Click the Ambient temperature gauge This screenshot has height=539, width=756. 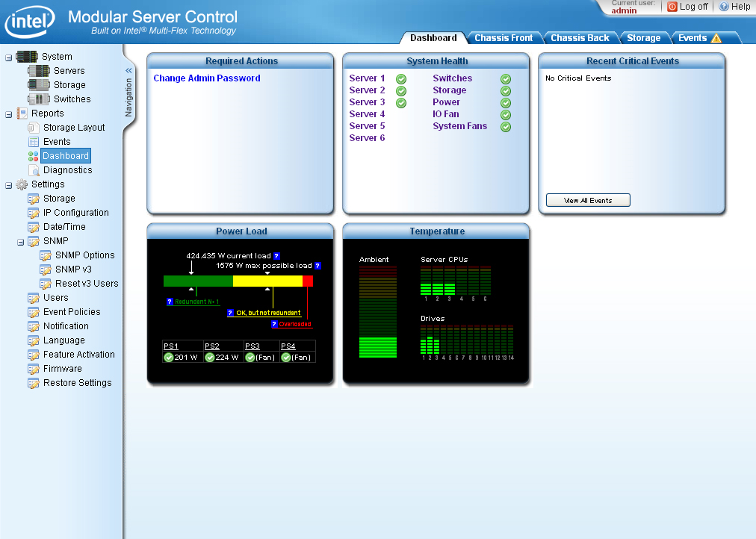click(x=378, y=311)
